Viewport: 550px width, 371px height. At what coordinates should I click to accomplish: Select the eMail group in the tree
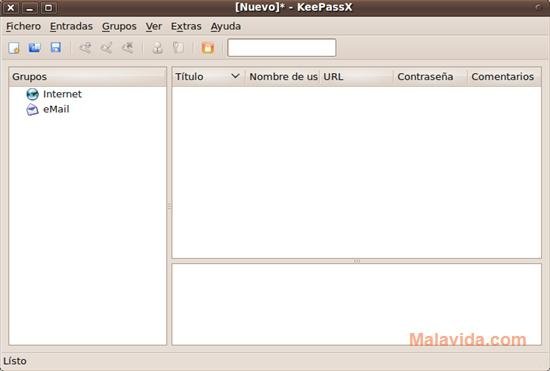tap(56, 109)
